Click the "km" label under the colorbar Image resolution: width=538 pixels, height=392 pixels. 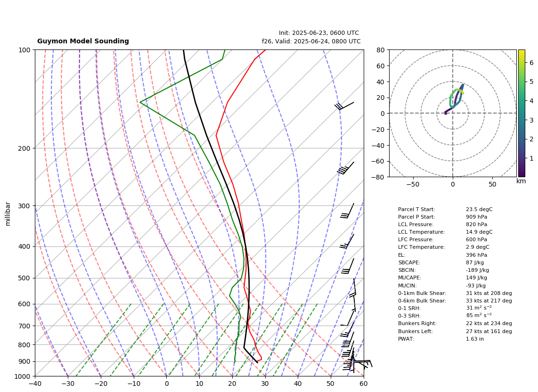pyautogui.click(x=521, y=181)
